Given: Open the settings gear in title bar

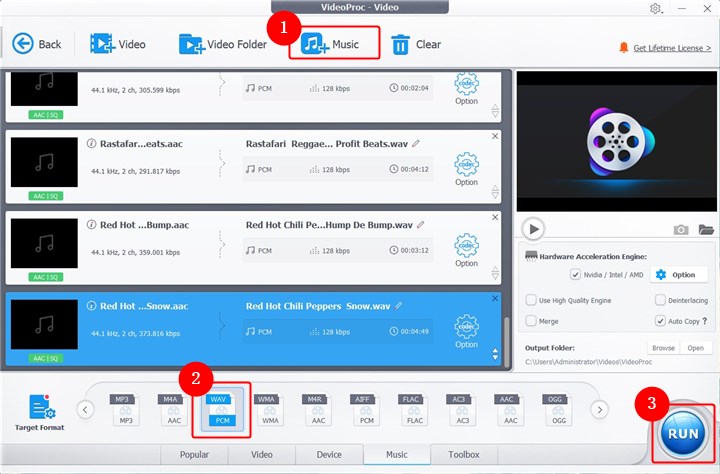Looking at the screenshot, I should tap(655, 8).
